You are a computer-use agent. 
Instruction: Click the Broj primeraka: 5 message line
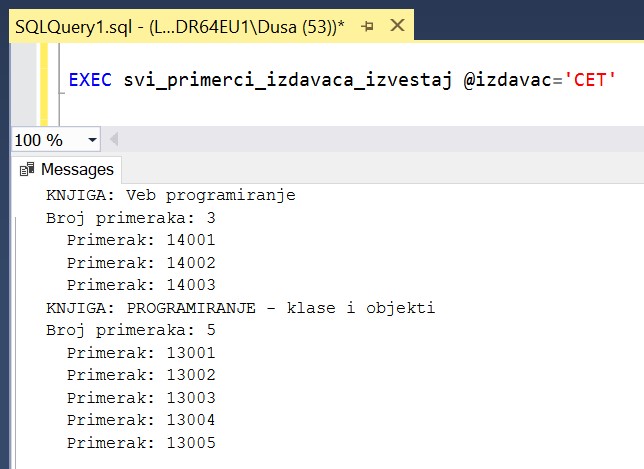click(x=130, y=330)
